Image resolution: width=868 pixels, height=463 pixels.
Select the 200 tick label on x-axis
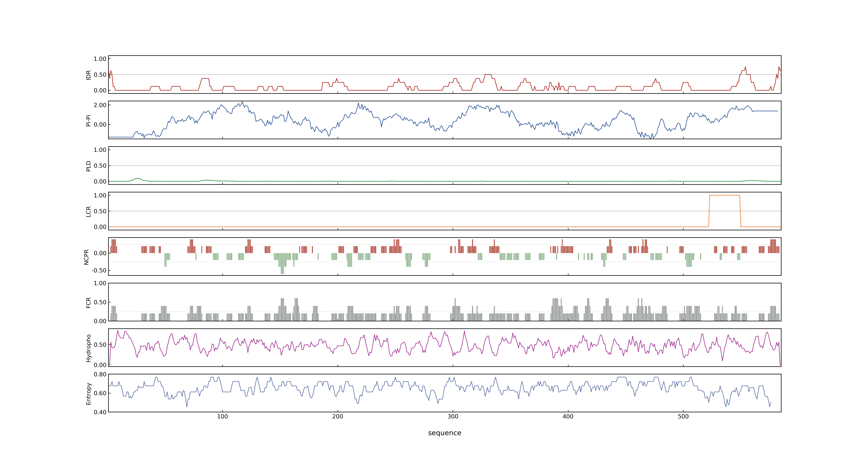(338, 416)
